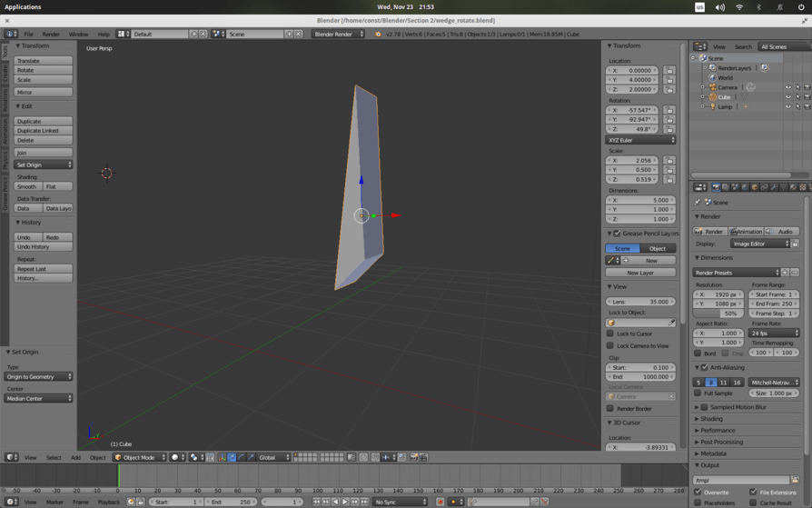
Task: Click the play animation button in timeline
Action: [x=345, y=502]
